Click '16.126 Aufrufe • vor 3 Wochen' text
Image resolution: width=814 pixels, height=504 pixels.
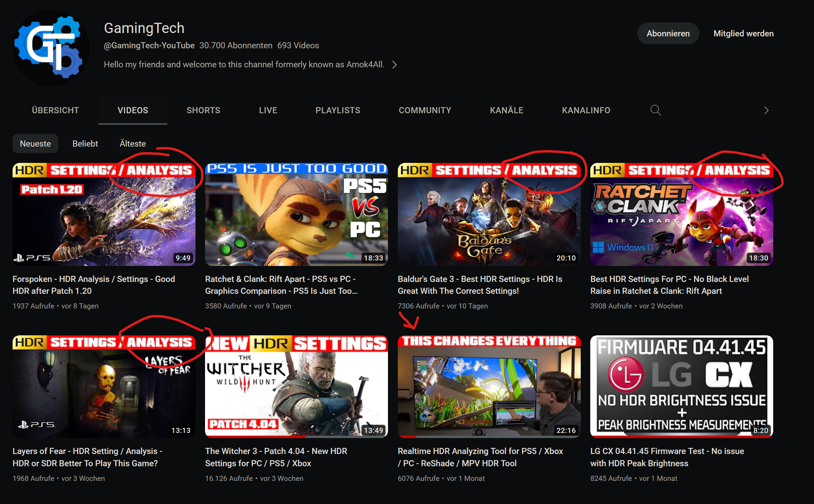[254, 478]
